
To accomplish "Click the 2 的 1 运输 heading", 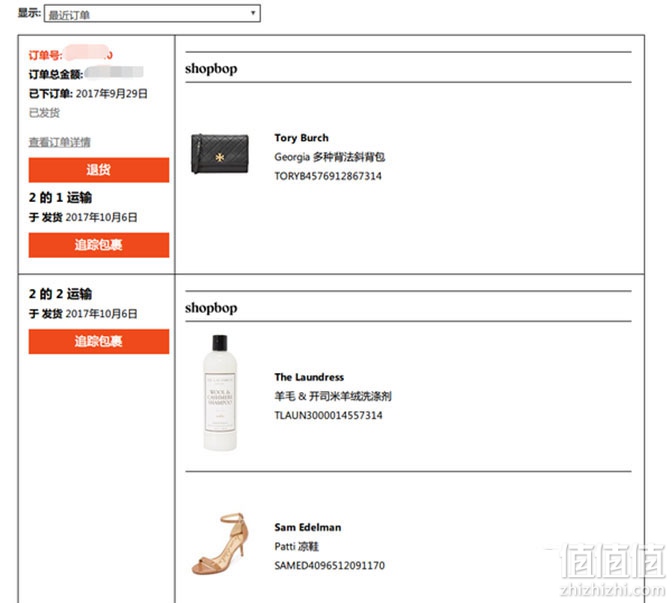I will (x=60, y=198).
